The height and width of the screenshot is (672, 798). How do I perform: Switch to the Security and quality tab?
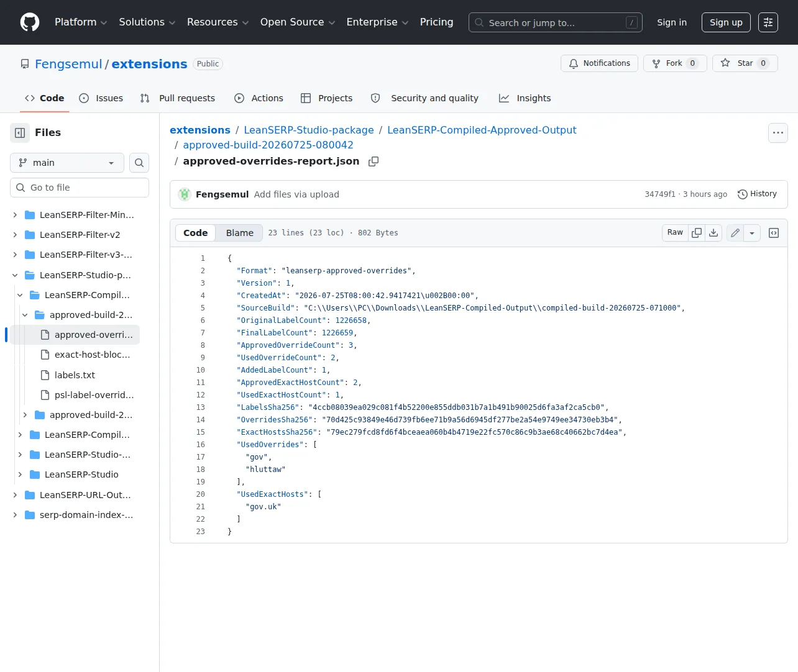(424, 98)
